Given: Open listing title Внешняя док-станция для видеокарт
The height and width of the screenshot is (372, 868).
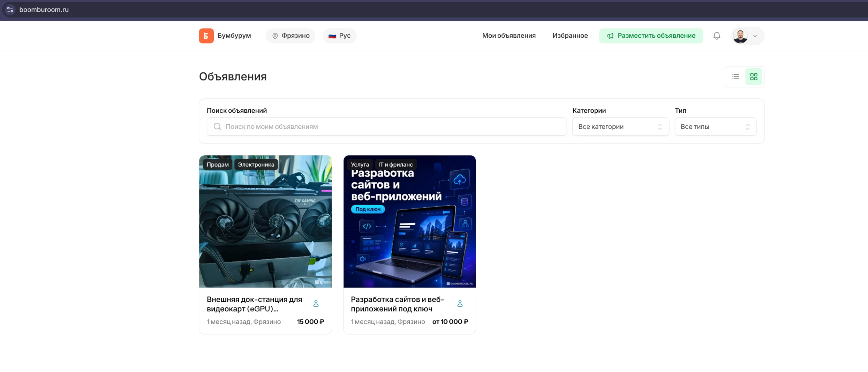Looking at the screenshot, I should click(255, 304).
